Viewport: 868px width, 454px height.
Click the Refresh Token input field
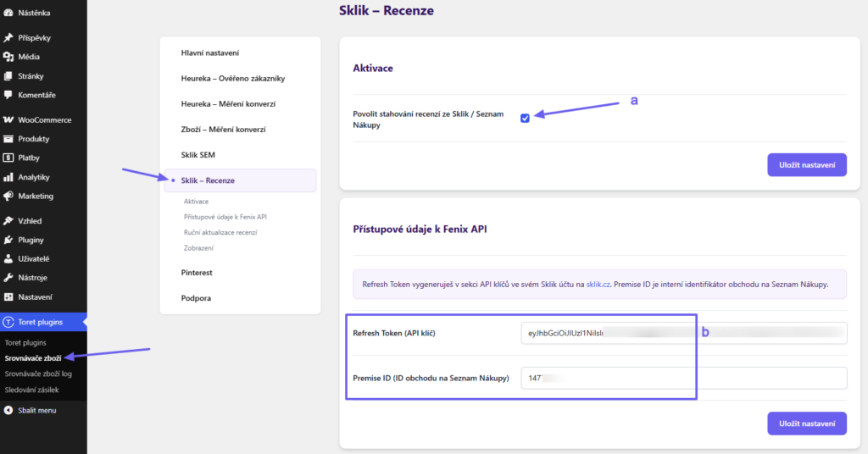(x=684, y=333)
